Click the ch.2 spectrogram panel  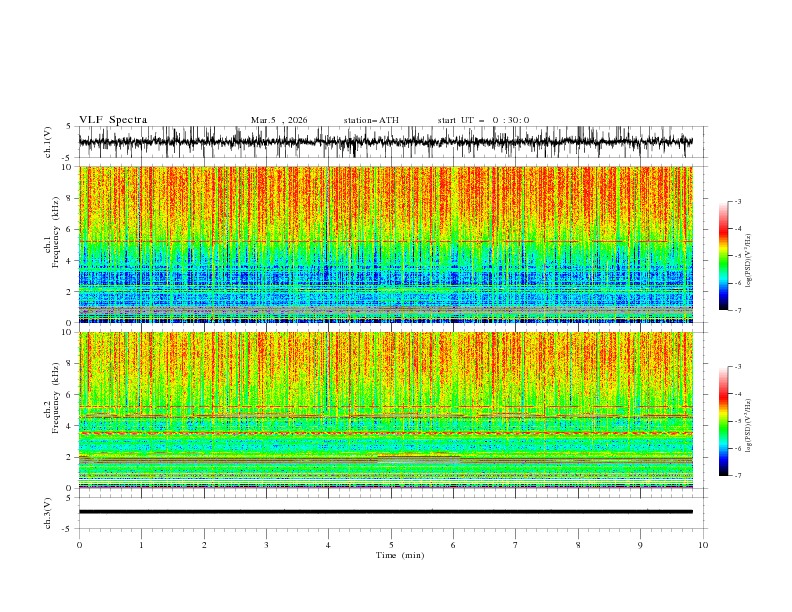click(x=386, y=410)
